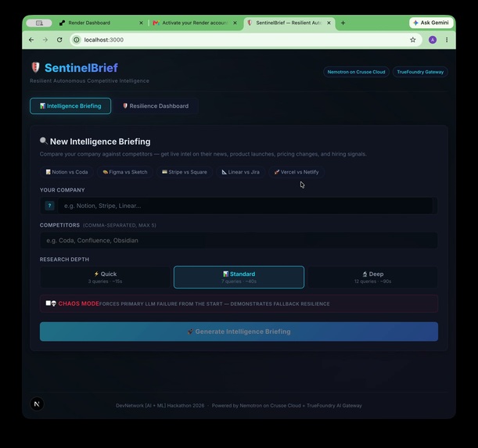This screenshot has height=448, width=478.
Task: Focus the Competitors input field
Action: coord(239,241)
